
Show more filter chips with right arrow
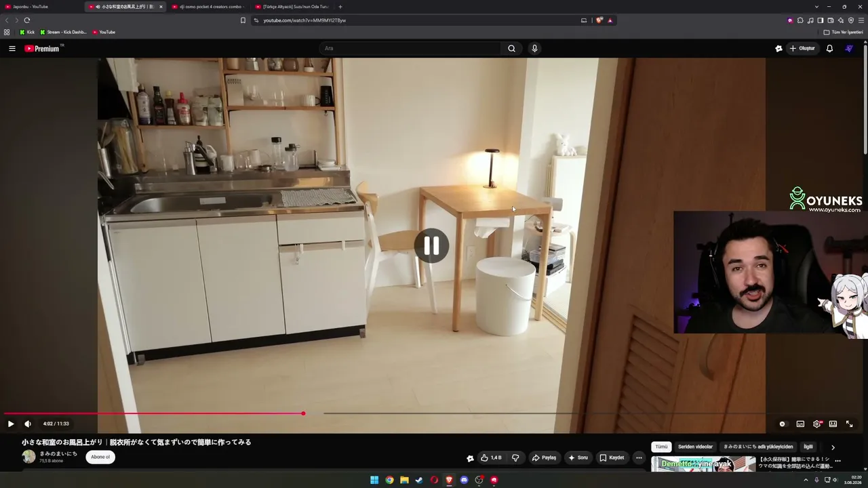pyautogui.click(x=833, y=447)
